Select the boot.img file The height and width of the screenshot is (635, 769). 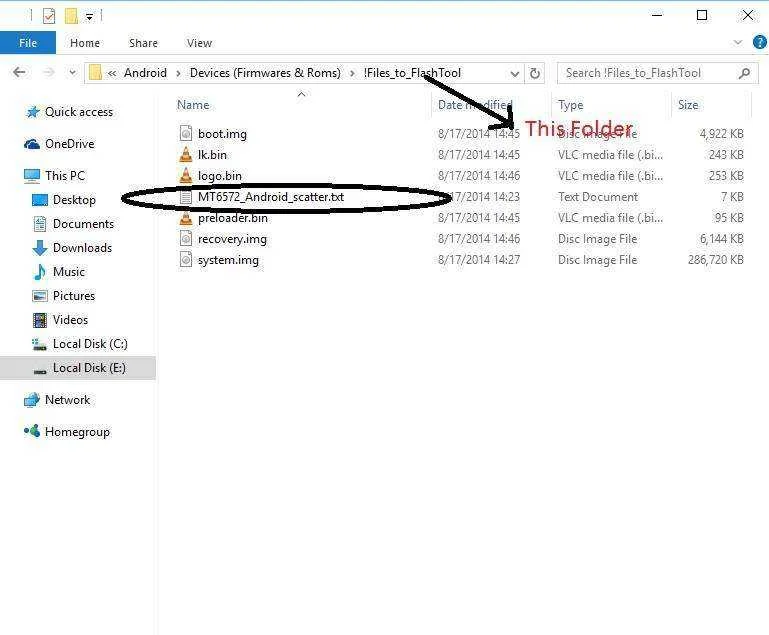click(x=222, y=134)
